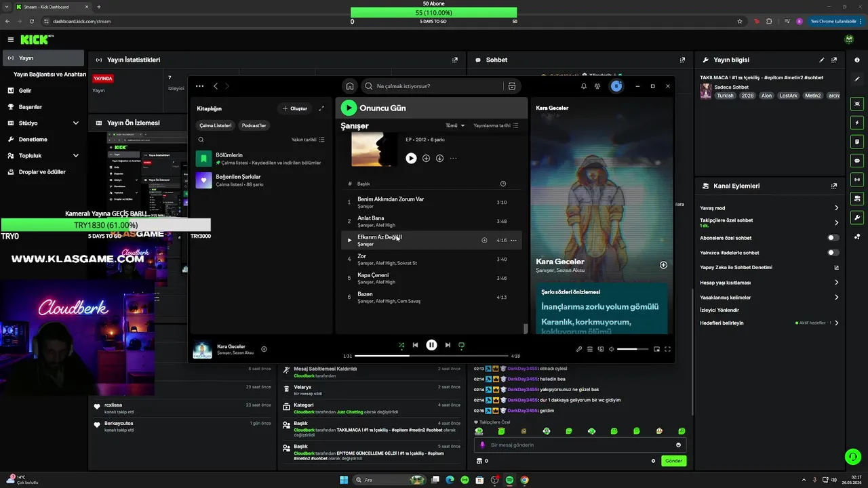Toggle Abonelere özel sohbet switch
The width and height of the screenshot is (868, 488).
pos(833,238)
